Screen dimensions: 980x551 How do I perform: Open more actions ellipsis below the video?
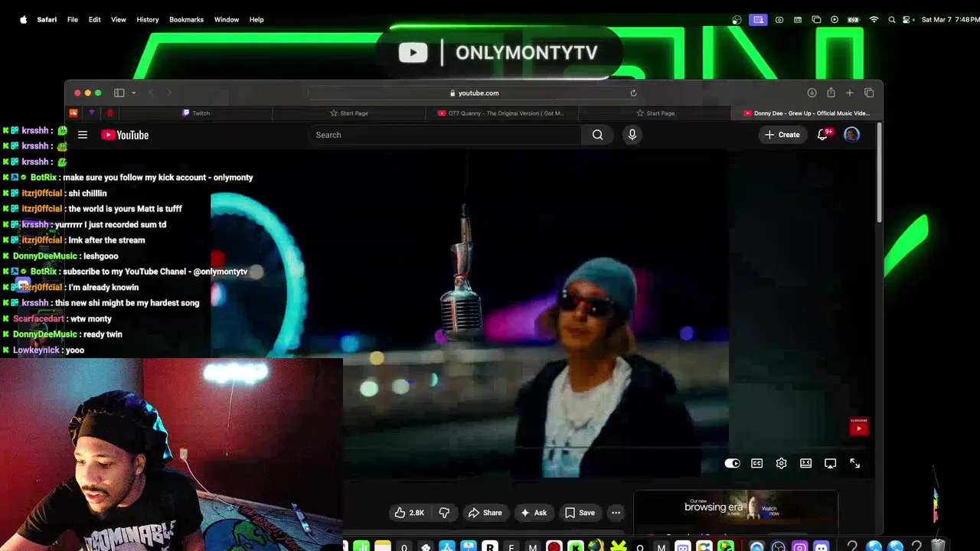point(616,513)
